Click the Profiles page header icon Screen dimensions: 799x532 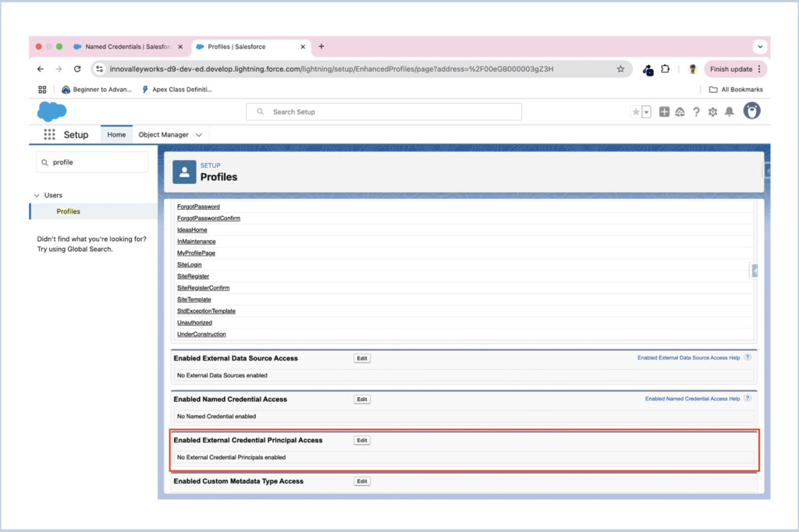click(x=184, y=172)
